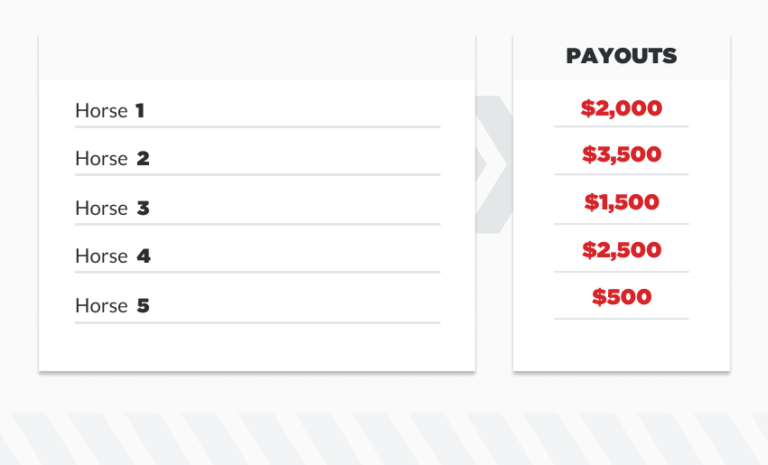Click the $500 payout amount

621,297
